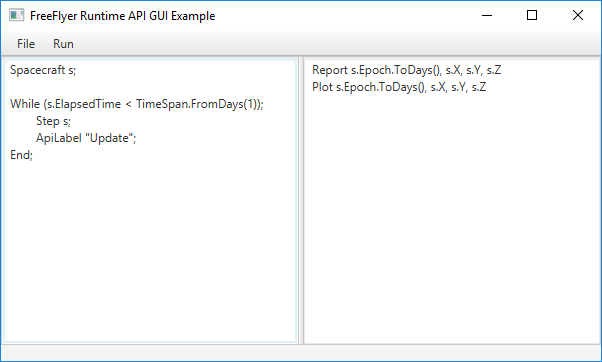This screenshot has width=602, height=362.
Task: Click the ApiLabel "Update"; line
Action: point(86,138)
